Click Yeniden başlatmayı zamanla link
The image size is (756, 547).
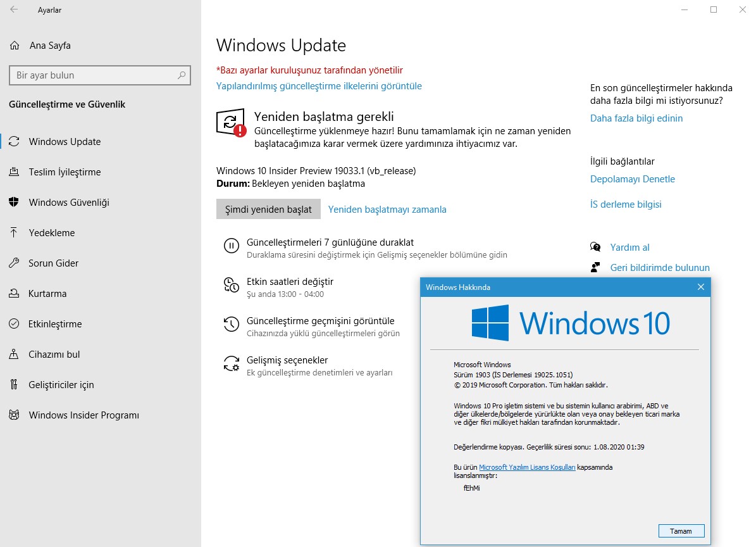tap(387, 210)
